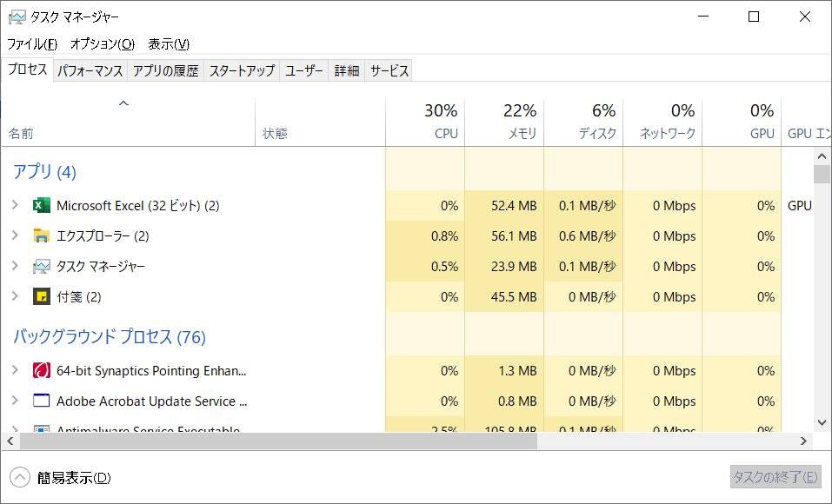Screen dimensions: 832x504
Task: Click the GPU エンジン column header
Action: point(807,123)
